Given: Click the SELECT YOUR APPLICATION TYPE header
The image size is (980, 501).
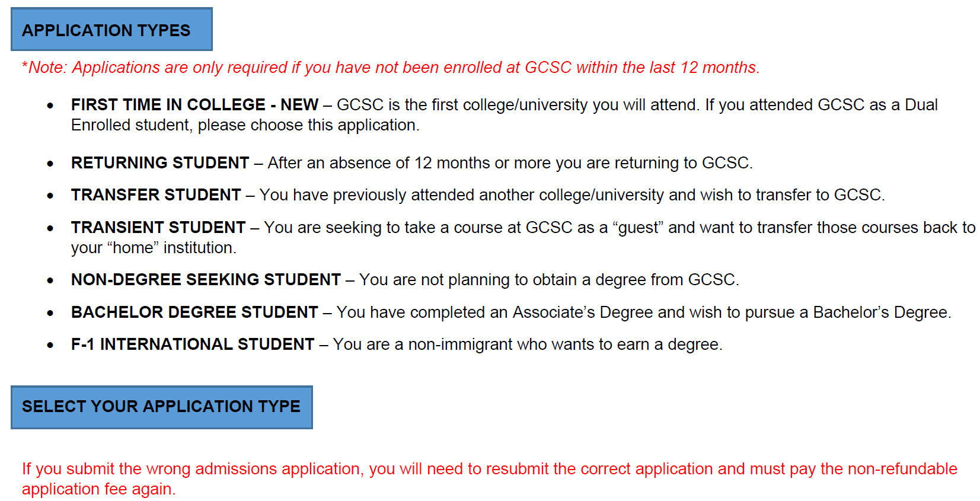Looking at the screenshot, I should click(161, 407).
